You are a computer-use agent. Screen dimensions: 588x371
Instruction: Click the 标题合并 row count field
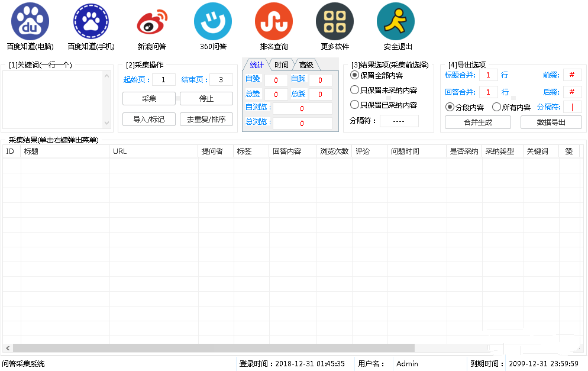tap(488, 75)
